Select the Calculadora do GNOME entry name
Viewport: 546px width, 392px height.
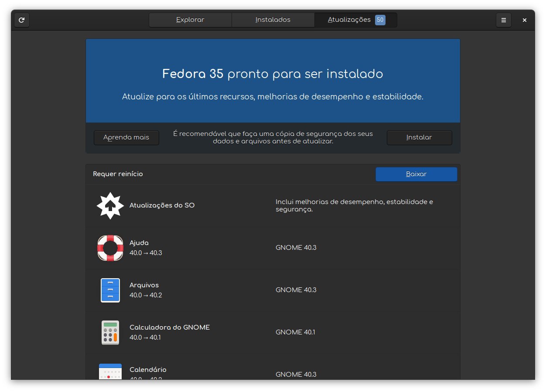point(170,327)
